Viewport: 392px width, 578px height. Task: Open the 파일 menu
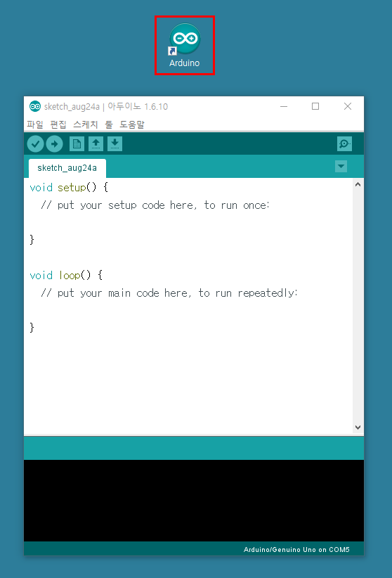(x=35, y=124)
